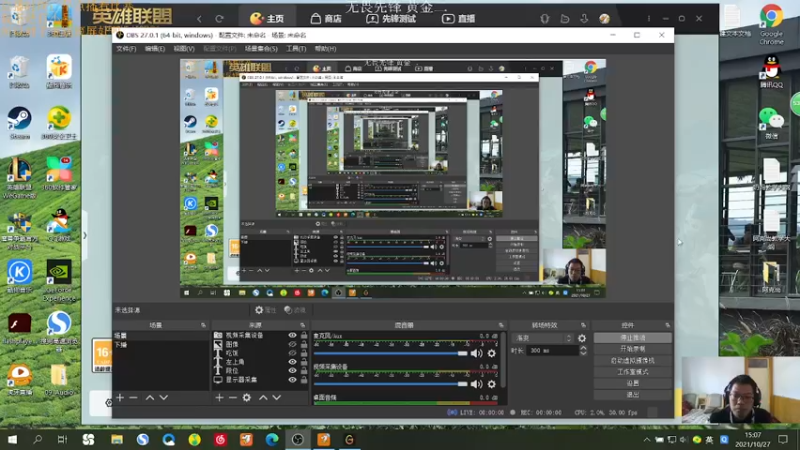Open the user avatar in WeGame's top bar
The image size is (800, 450).
pyautogui.click(x=605, y=19)
